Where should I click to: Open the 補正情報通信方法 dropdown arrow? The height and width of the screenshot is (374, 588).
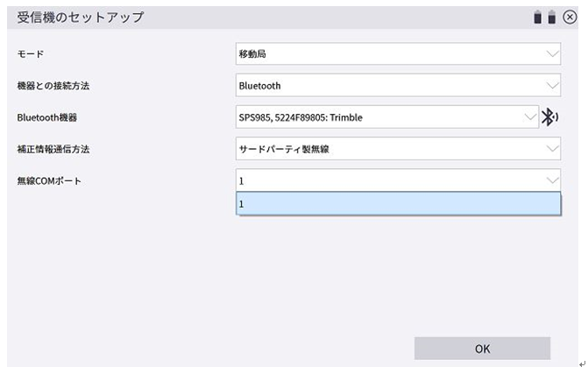pyautogui.click(x=551, y=149)
